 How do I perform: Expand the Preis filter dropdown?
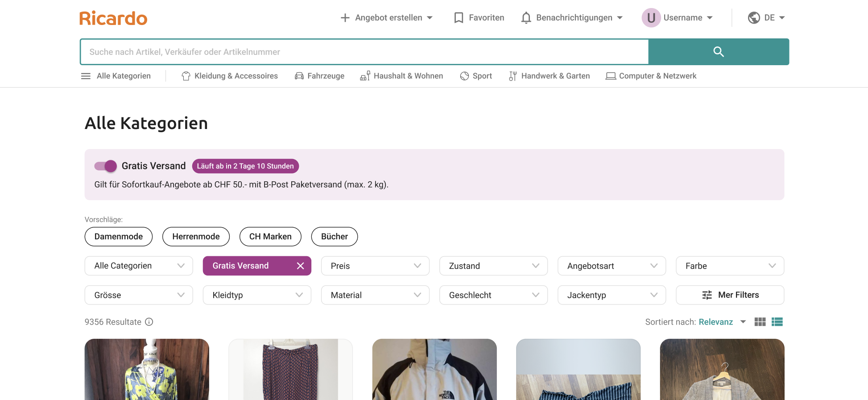[x=375, y=266]
